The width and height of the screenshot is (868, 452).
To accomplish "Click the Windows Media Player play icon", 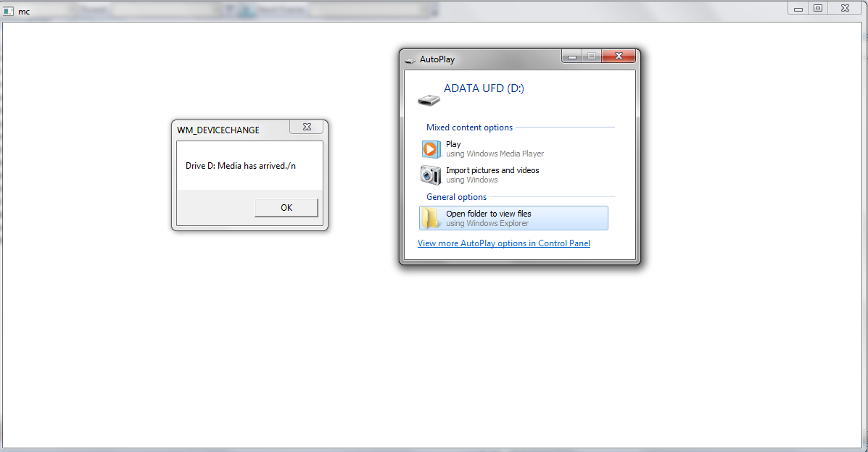I will coord(431,148).
